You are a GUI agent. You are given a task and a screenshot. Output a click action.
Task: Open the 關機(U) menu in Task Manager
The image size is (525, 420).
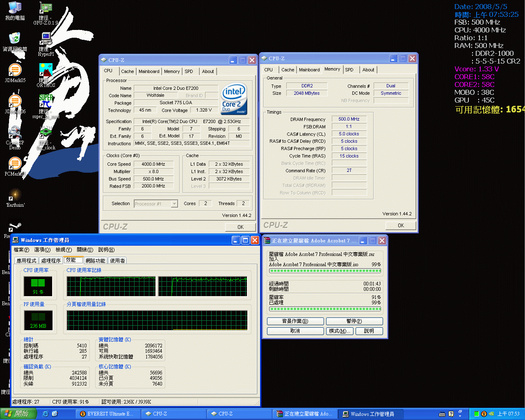pos(85,250)
